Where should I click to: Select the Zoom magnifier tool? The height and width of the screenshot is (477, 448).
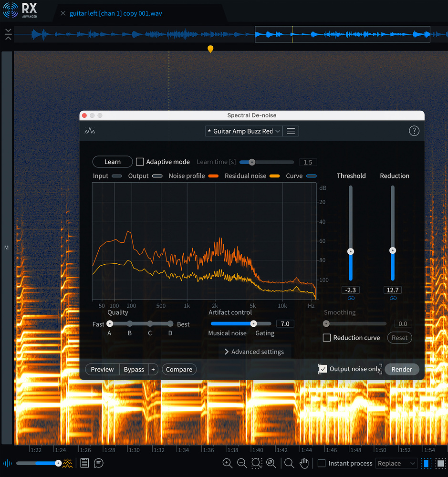(x=289, y=463)
